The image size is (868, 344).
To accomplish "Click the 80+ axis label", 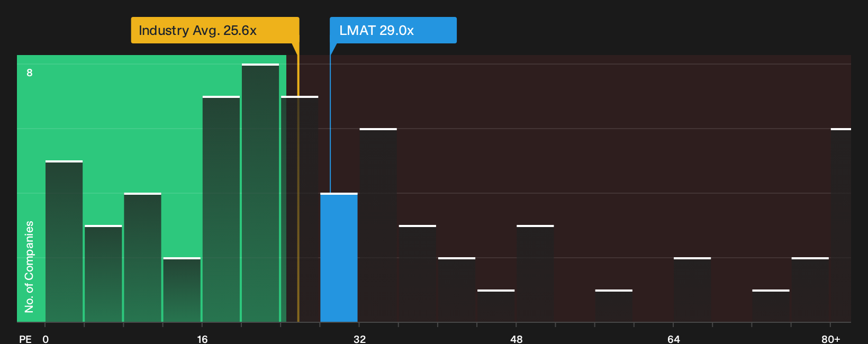I will click(830, 339).
